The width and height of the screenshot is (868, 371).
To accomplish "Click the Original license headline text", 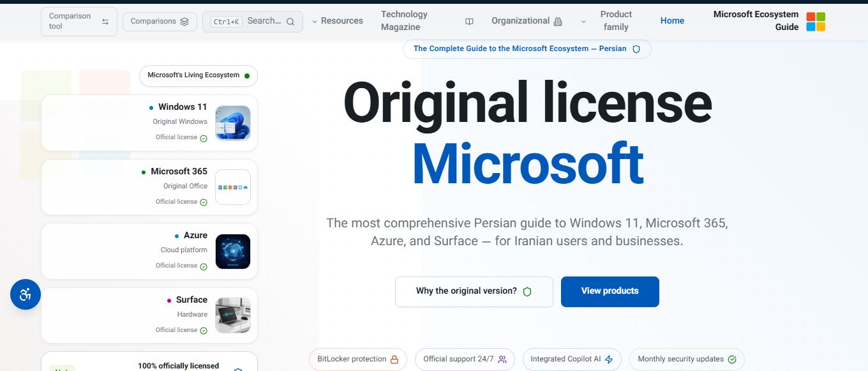I will [x=527, y=104].
